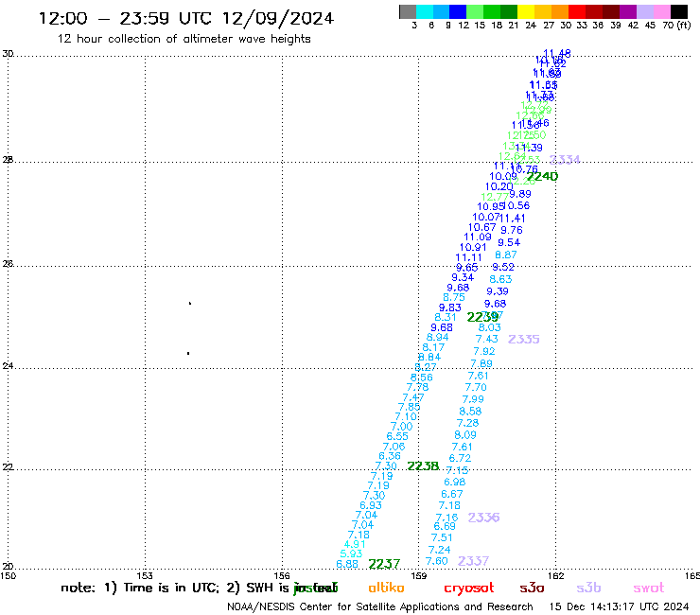Image resolution: width=700 pixels, height=615 pixels.
Task: Click the longitude axis label 153
Action: tap(145, 575)
